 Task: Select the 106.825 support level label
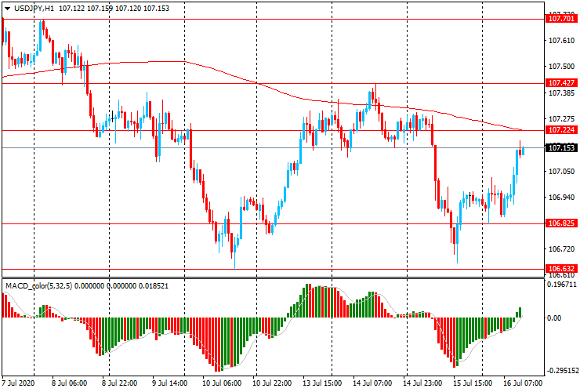pos(561,223)
